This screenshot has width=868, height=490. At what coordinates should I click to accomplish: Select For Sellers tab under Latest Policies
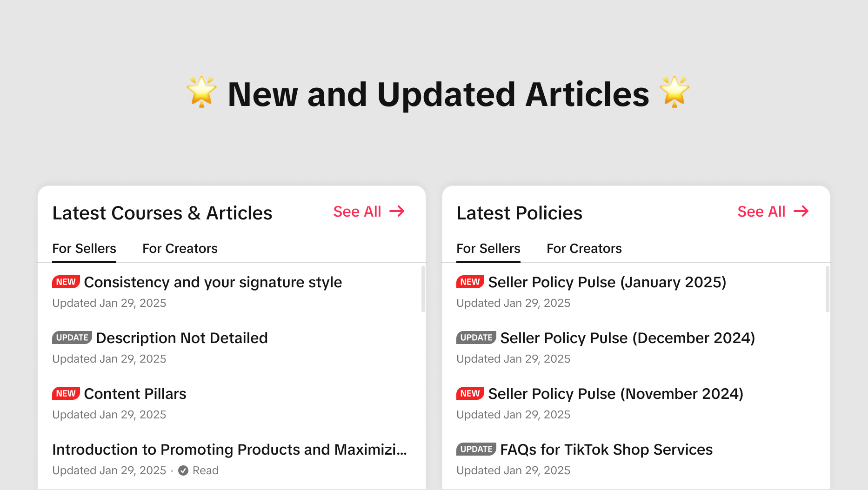[488, 249]
